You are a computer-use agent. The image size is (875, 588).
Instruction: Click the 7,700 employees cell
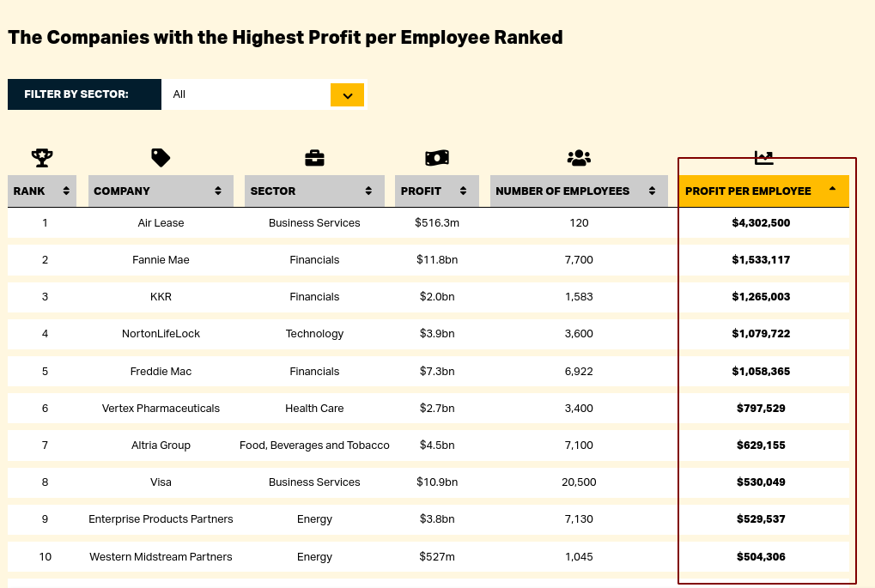click(x=579, y=259)
